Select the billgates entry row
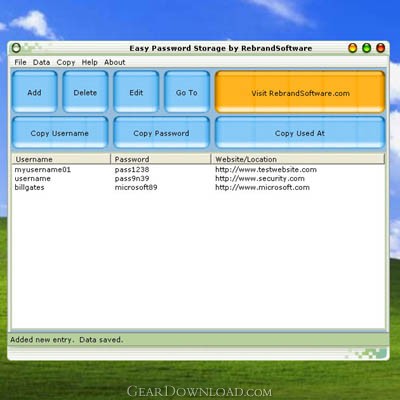The image size is (400, 400). click(198, 187)
